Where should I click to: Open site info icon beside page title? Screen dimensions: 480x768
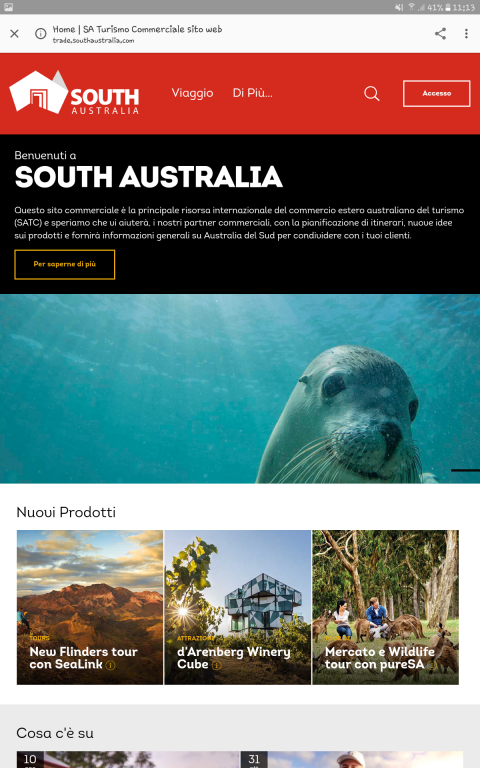(x=40, y=33)
